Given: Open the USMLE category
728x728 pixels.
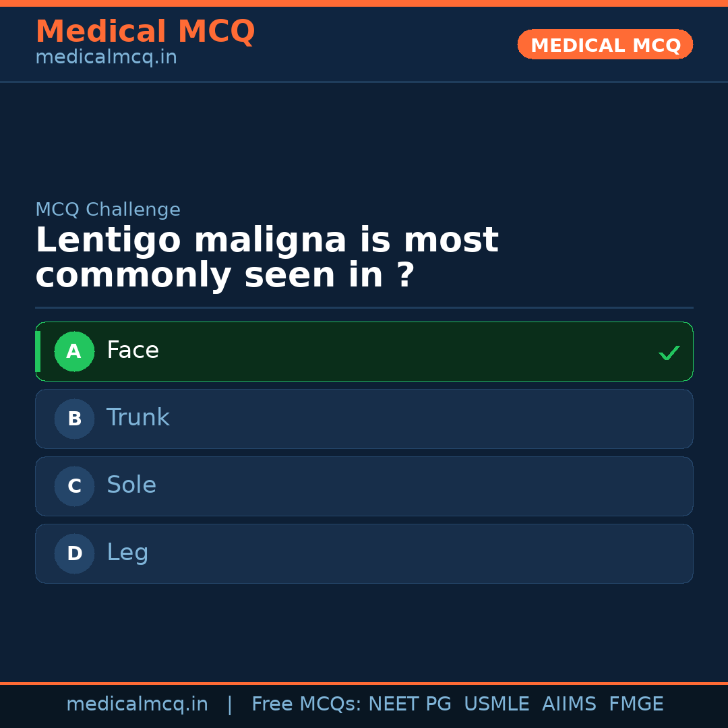Looking at the screenshot, I should (x=497, y=703).
